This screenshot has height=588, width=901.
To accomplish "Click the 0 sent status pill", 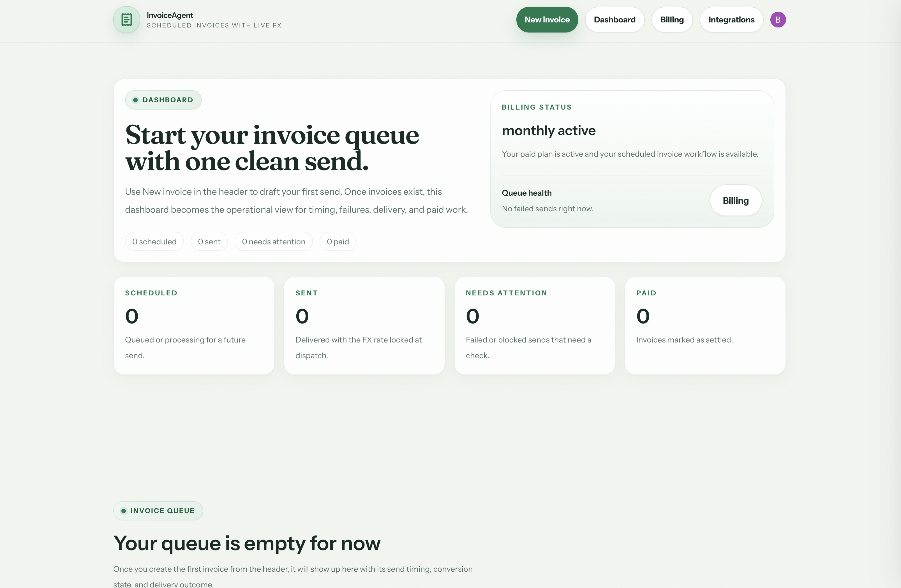I will (x=209, y=241).
